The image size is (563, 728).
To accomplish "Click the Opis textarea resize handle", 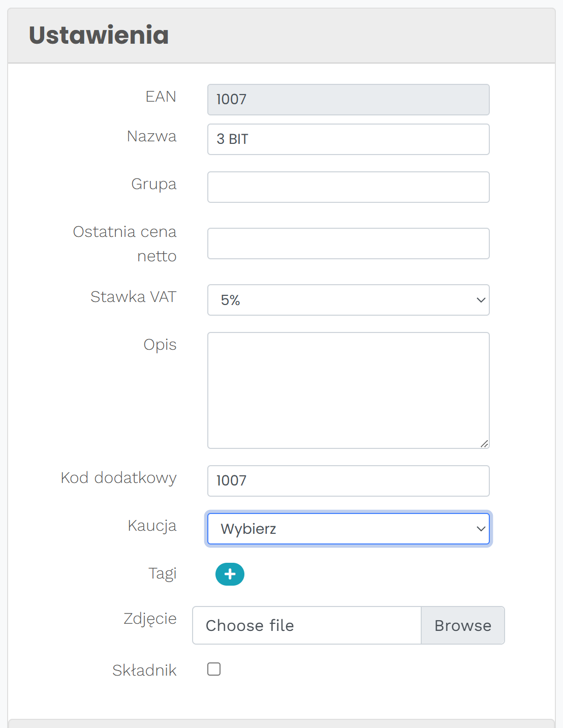I will pos(484,444).
